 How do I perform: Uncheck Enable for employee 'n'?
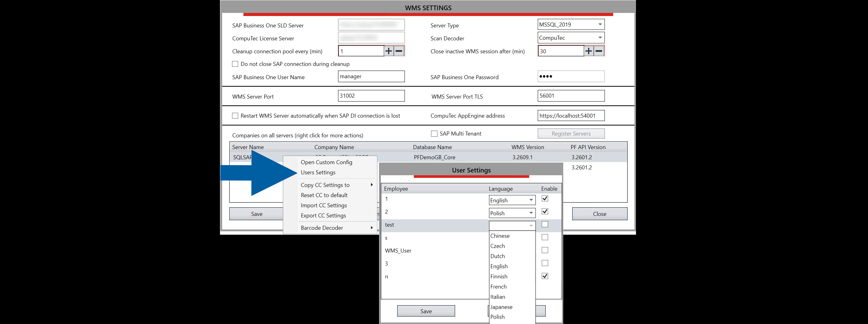(545, 276)
